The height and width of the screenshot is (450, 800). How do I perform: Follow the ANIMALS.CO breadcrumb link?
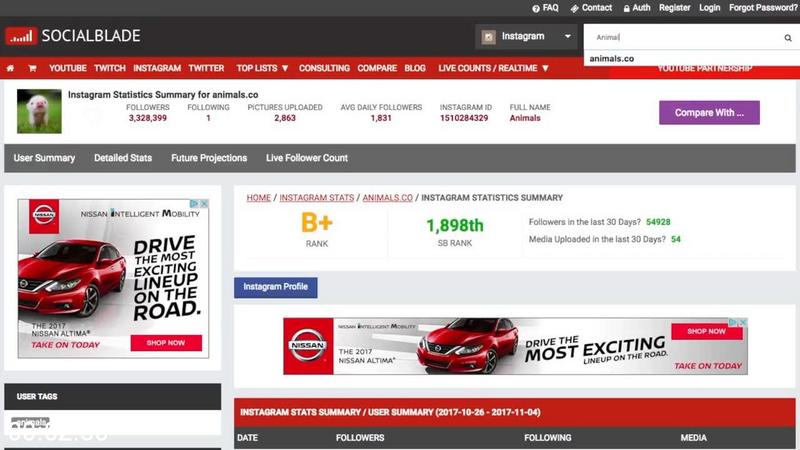pos(387,197)
